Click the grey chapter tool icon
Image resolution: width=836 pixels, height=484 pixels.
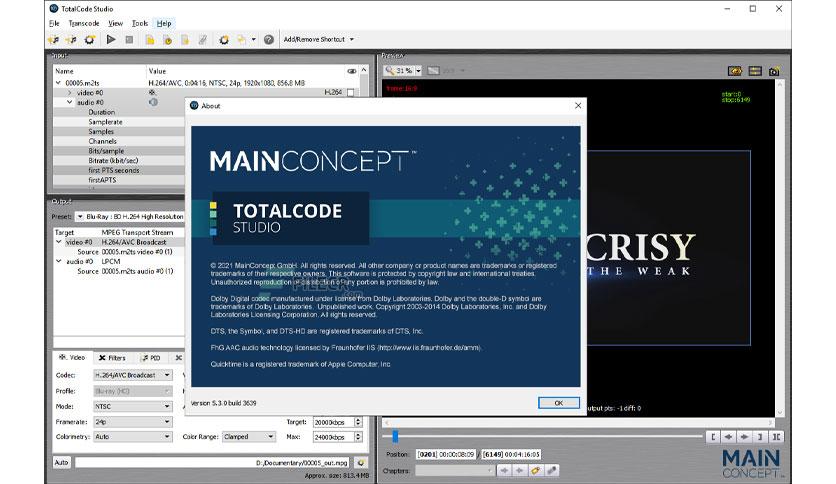(x=552, y=471)
